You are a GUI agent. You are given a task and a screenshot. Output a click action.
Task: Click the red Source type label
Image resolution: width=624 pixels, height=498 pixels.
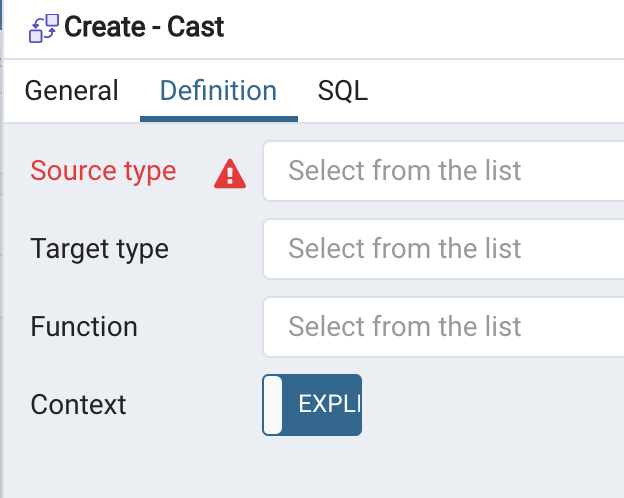click(103, 171)
